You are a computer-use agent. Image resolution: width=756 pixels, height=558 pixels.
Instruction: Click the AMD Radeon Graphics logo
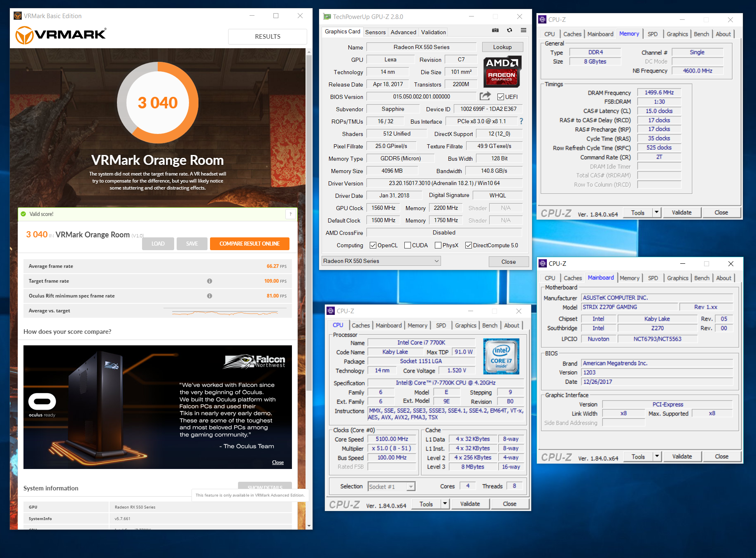[x=502, y=71]
